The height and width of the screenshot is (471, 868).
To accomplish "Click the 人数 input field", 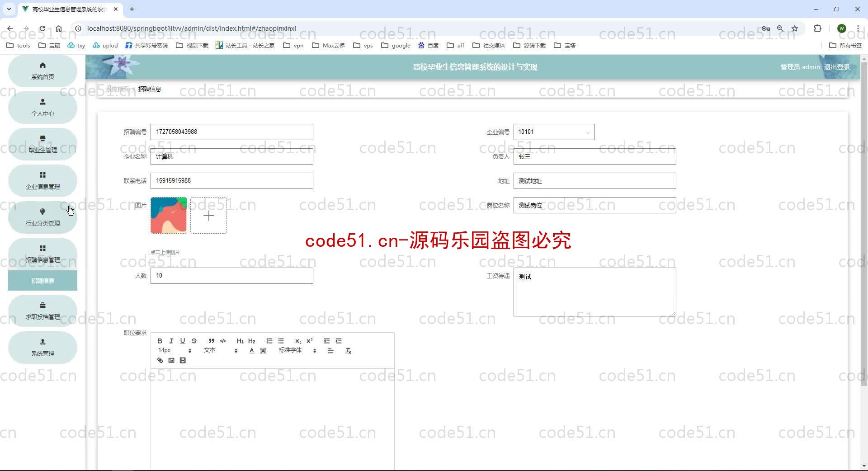I will (231, 276).
